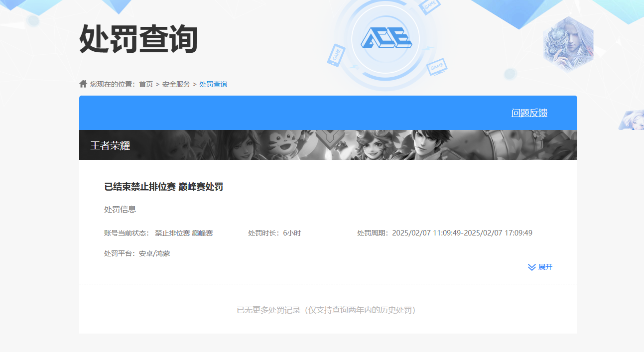The height and width of the screenshot is (352, 644).
Task: Click the home icon in breadcrumb
Action: [83, 84]
